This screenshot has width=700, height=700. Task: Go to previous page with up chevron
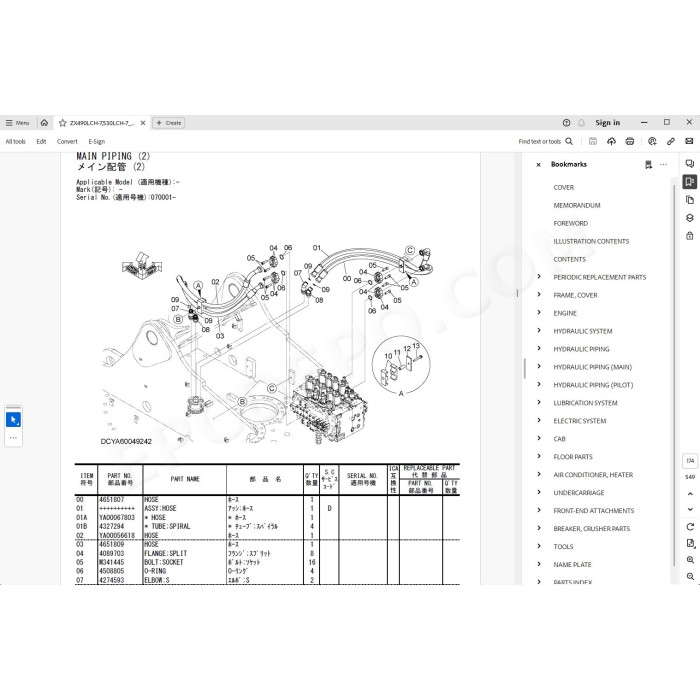point(690,494)
